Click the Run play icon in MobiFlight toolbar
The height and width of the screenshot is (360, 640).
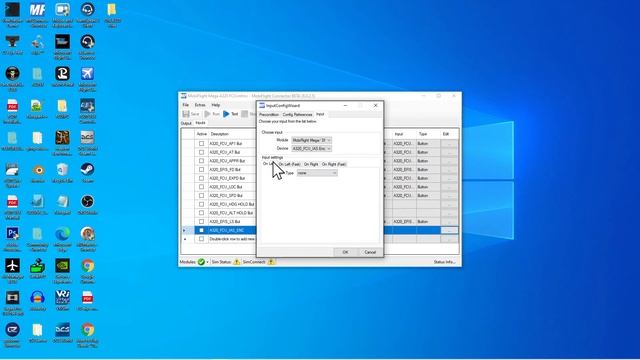207,114
